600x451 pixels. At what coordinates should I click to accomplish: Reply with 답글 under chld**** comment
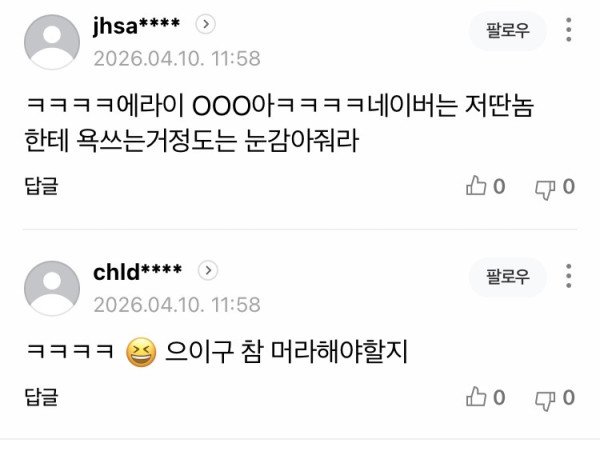pyautogui.click(x=41, y=397)
